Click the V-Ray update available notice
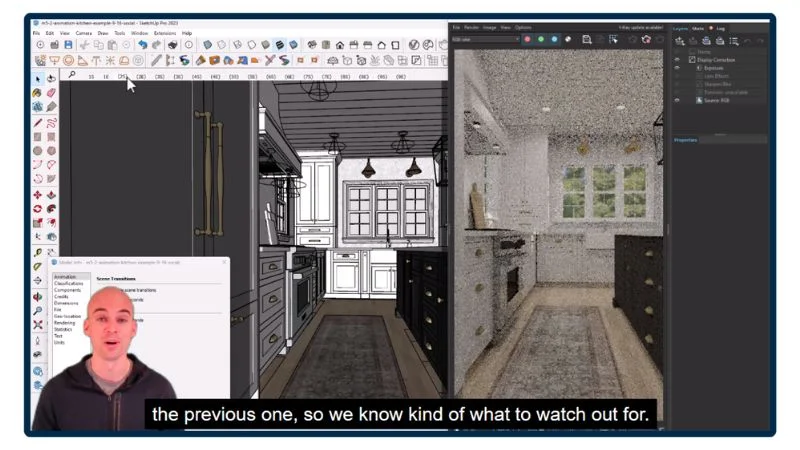 click(x=641, y=28)
